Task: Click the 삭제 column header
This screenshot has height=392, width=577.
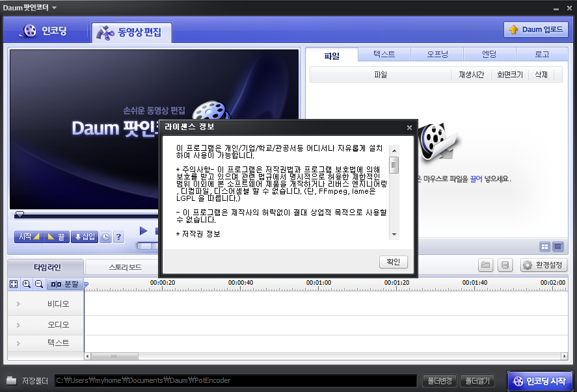Action: point(541,75)
